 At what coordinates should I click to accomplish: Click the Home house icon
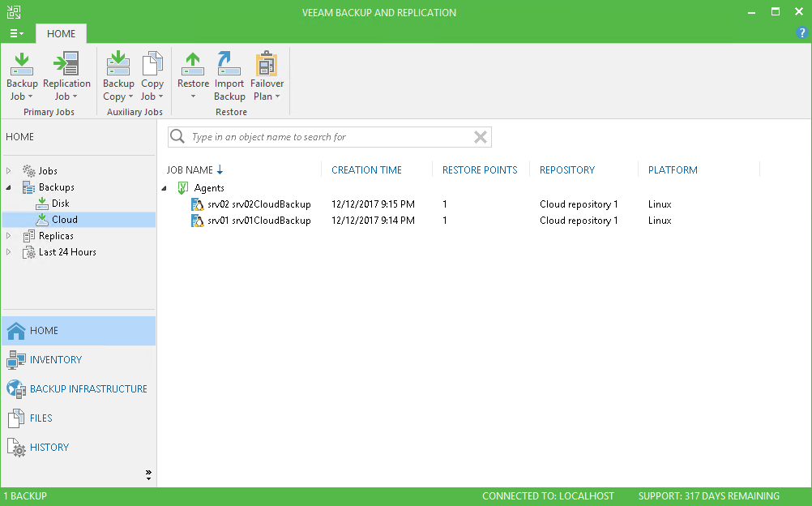(16, 330)
